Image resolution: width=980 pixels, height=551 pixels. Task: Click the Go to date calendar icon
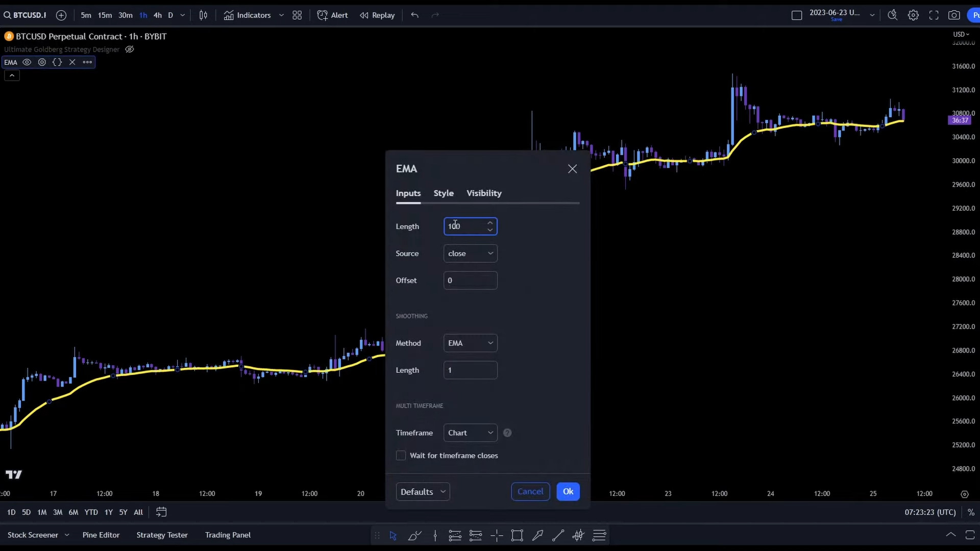pos(161,512)
